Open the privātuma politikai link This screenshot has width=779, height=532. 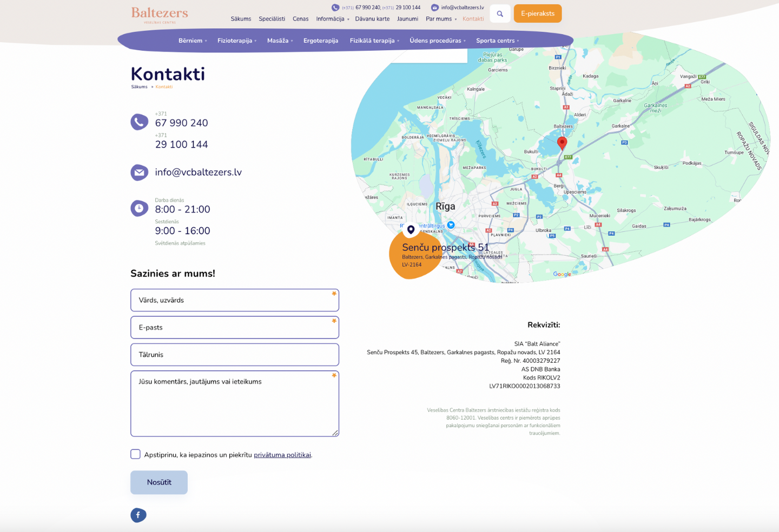point(282,455)
